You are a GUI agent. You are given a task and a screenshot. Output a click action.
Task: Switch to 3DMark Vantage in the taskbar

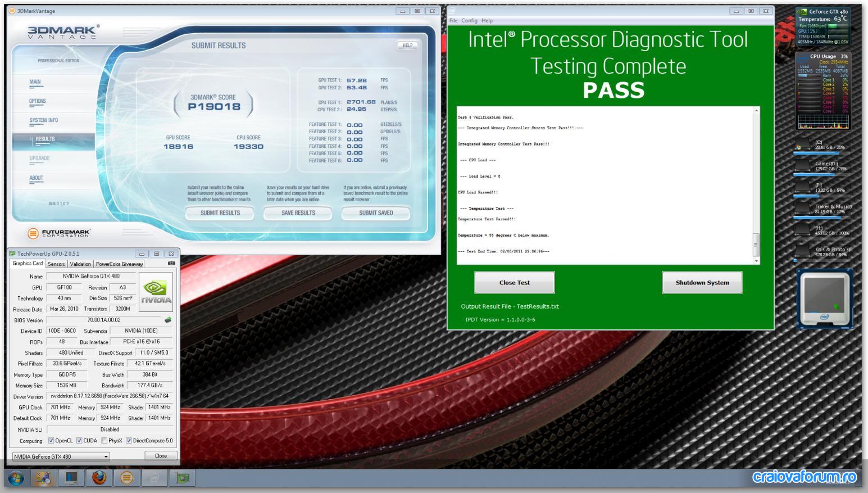tap(127, 478)
